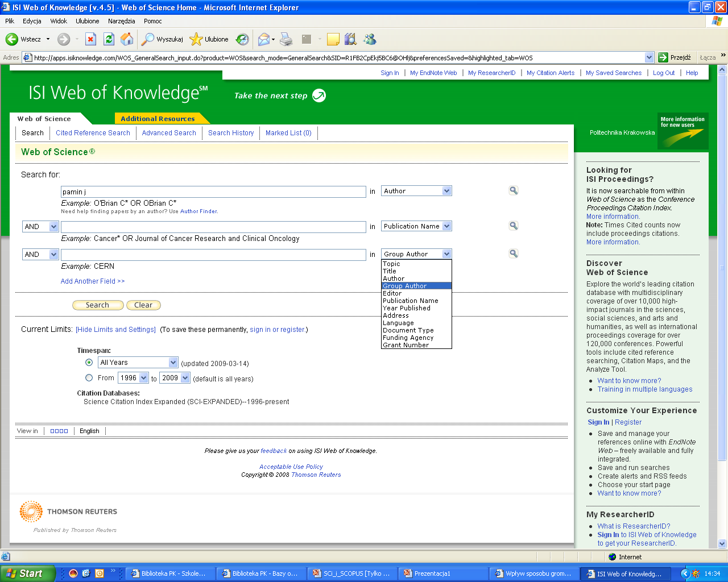This screenshot has height=582, width=728.
Task: Open SCI_i_SCOPUS taskbar window
Action: [353, 573]
